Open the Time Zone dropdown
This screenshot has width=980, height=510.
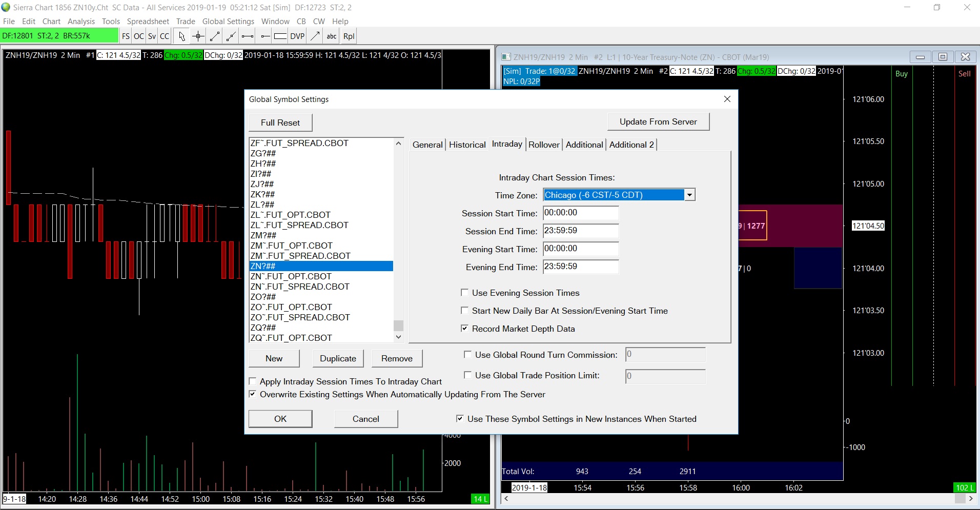[689, 195]
